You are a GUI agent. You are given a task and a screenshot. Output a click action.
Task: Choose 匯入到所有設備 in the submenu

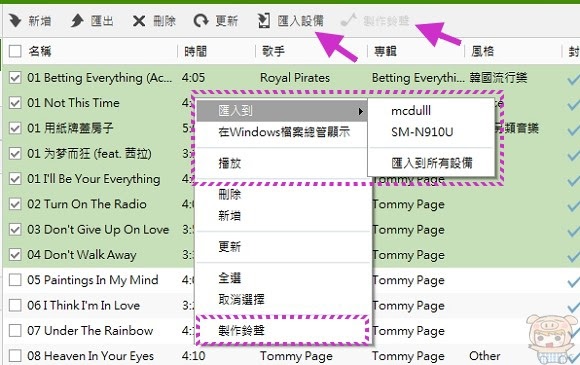[432, 163]
